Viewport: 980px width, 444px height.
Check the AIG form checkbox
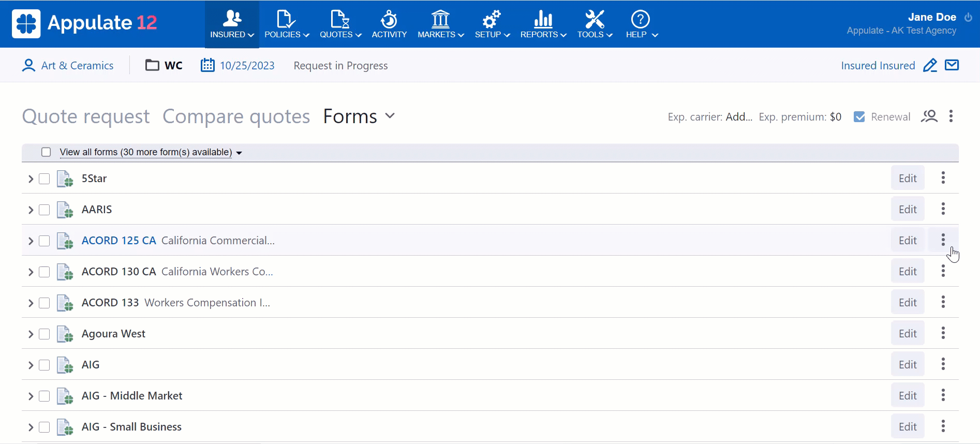44,365
